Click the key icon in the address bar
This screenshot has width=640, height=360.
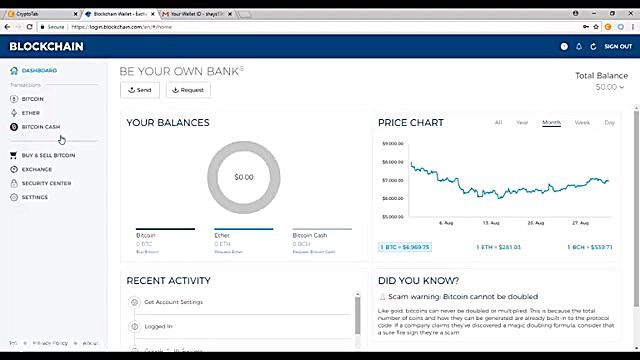pos(586,27)
